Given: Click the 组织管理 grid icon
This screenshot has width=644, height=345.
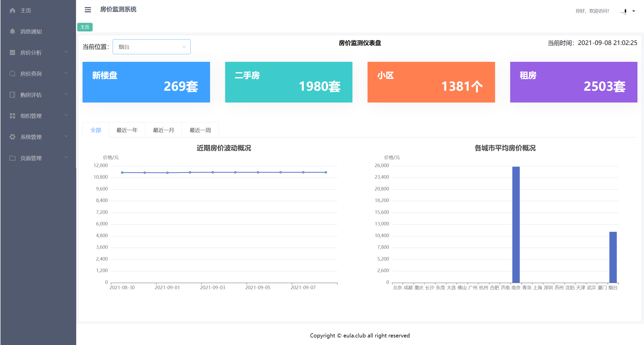Looking at the screenshot, I should pos(12,116).
